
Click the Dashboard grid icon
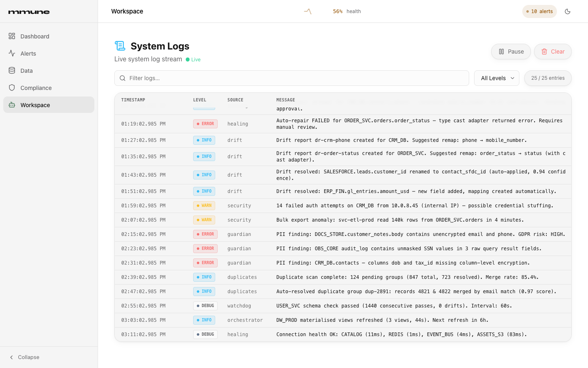[12, 36]
